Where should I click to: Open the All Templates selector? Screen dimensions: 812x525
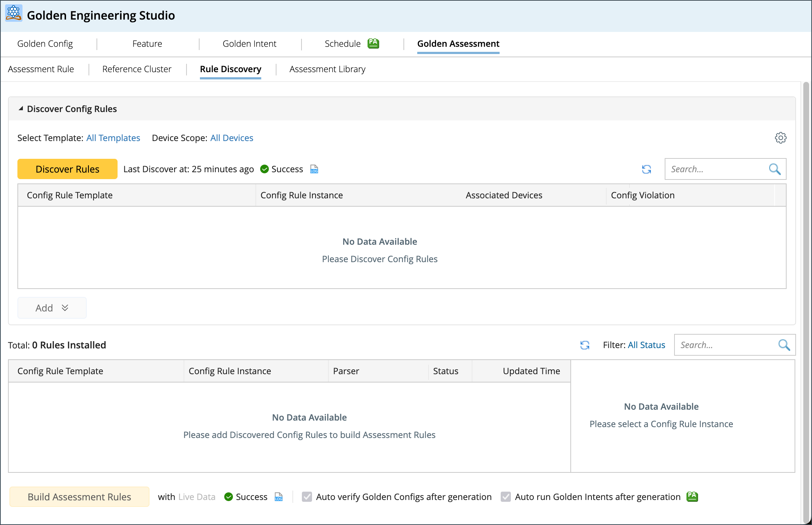tap(113, 138)
